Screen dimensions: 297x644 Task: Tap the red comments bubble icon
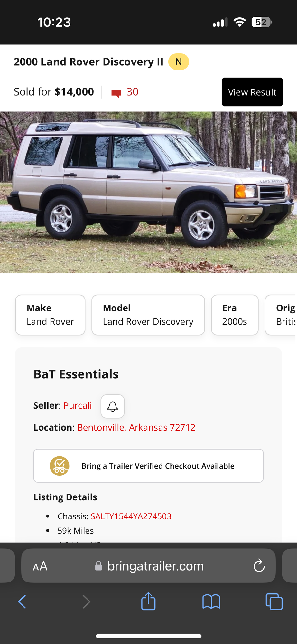(116, 93)
